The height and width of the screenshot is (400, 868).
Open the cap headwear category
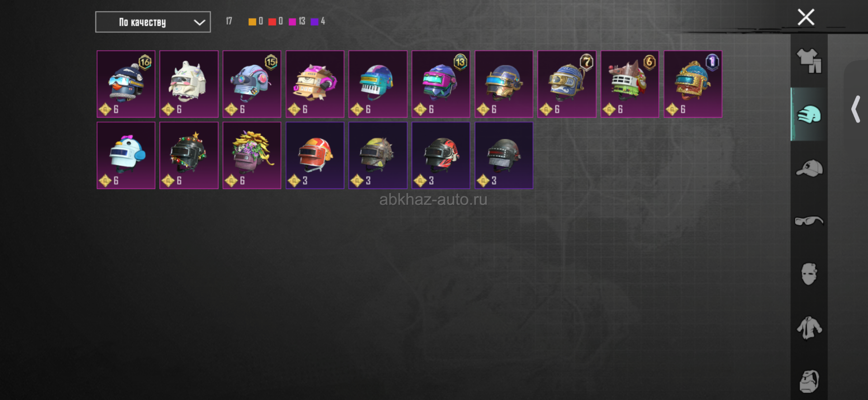(x=809, y=168)
